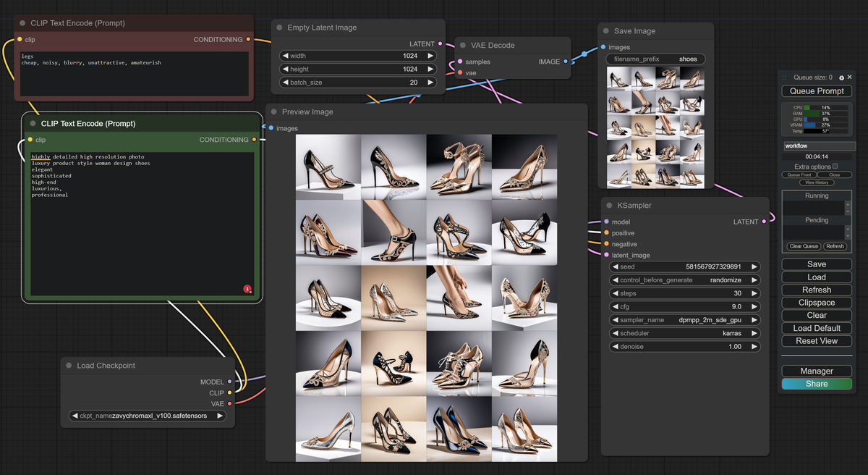This screenshot has width=868, height=475.
Task: Increase steps with the right arrow
Action: 754,293
